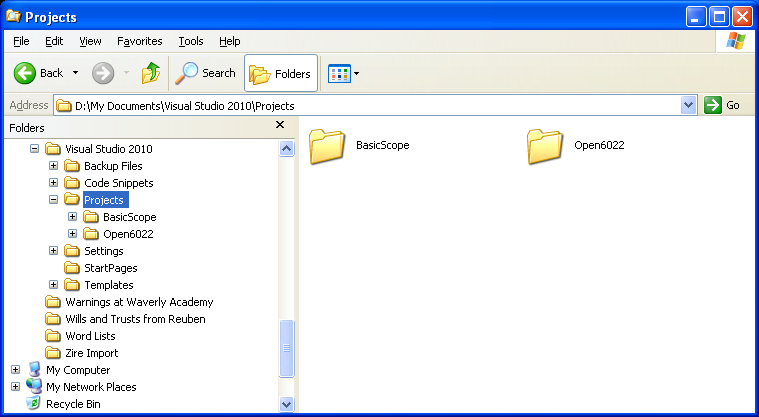Open the Forward history dropdown arrow
This screenshot has height=417, width=759.
tap(126, 73)
